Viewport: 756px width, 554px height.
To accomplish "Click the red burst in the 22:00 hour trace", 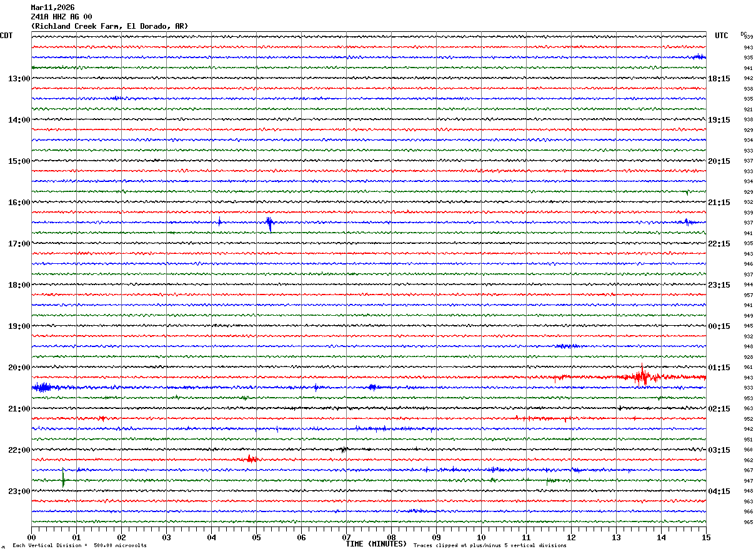I will point(251,459).
